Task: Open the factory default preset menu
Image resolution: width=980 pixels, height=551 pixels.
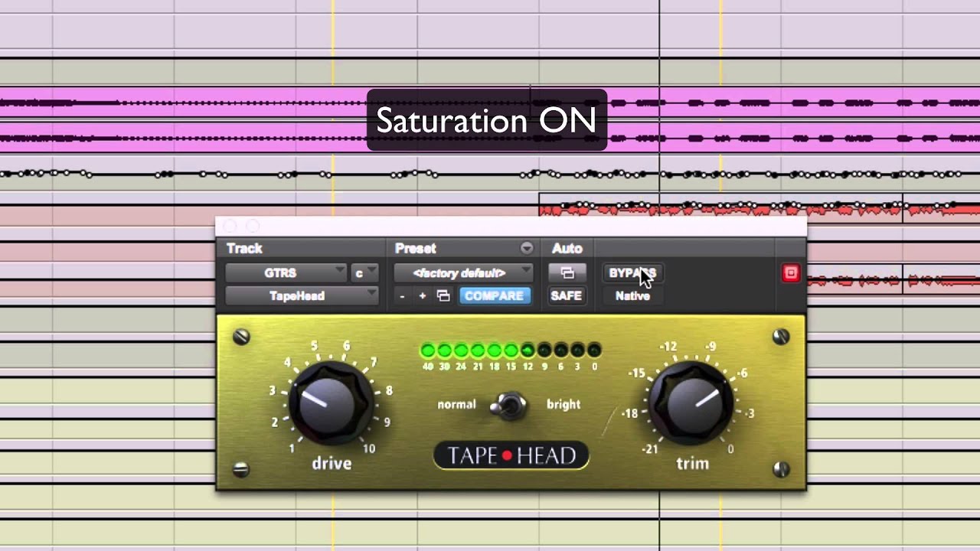Action: (463, 273)
